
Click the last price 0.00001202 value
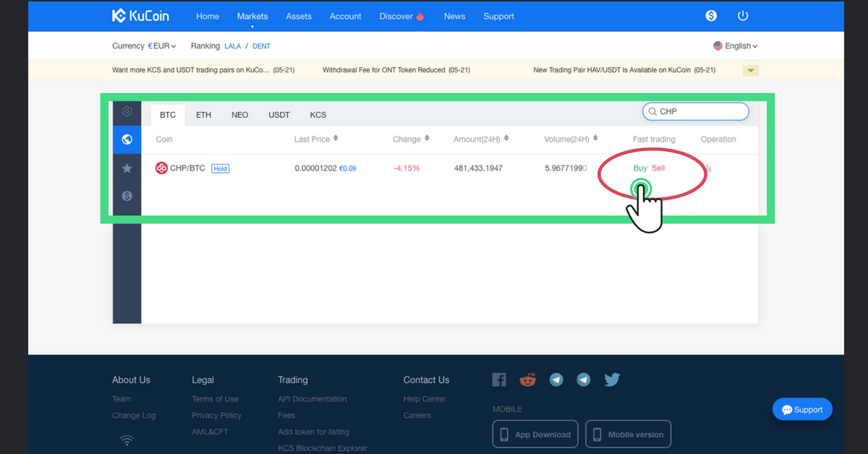coord(315,168)
